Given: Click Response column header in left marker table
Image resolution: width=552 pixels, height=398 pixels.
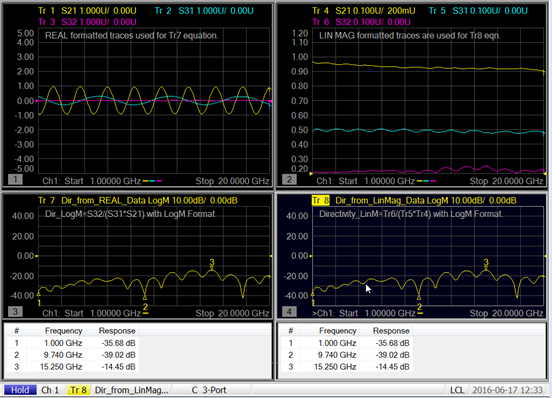Looking at the screenshot, I should pos(117,331).
